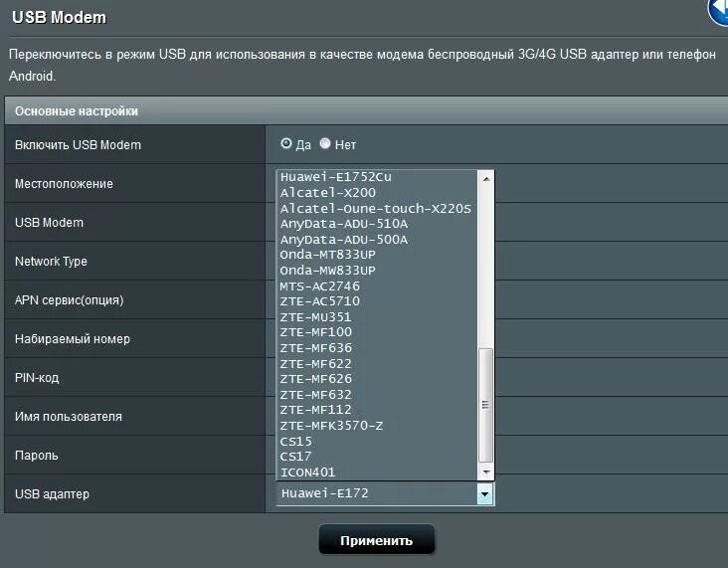Choose Onda-MT833UP adapter

(x=378, y=255)
